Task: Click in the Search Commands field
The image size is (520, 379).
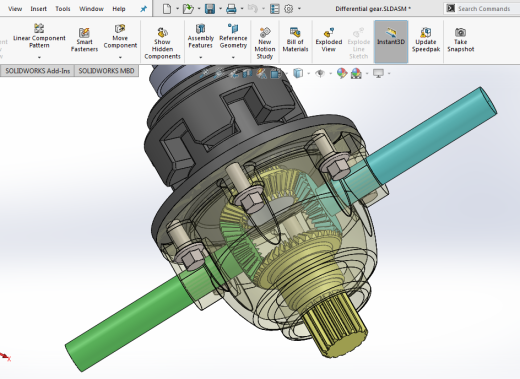Action: 484,9
